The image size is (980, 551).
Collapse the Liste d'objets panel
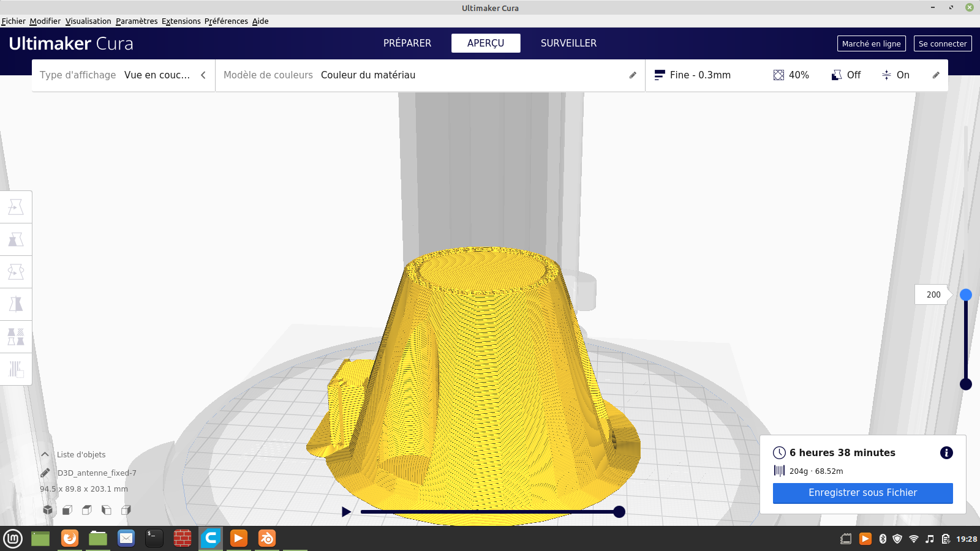coord(45,454)
